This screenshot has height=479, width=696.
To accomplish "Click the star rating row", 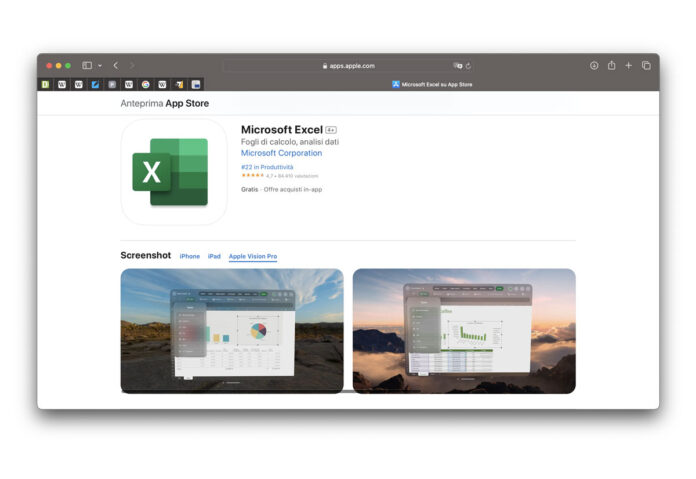I will 280,176.
